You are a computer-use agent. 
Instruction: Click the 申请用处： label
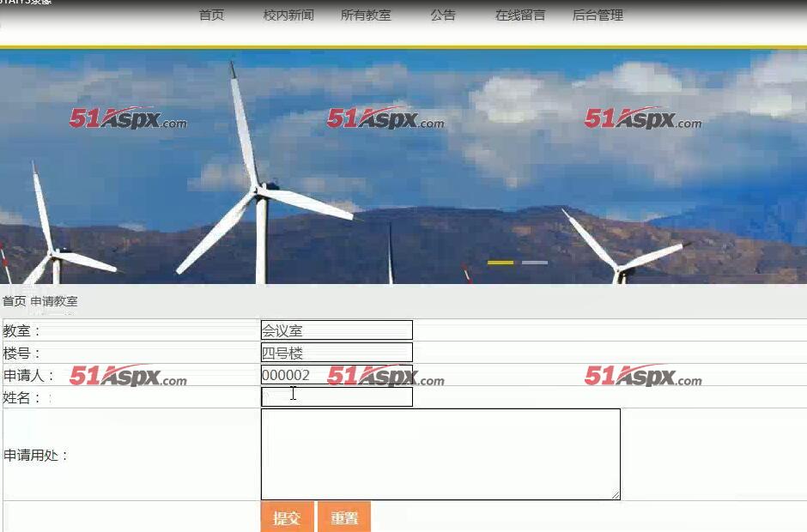point(35,456)
